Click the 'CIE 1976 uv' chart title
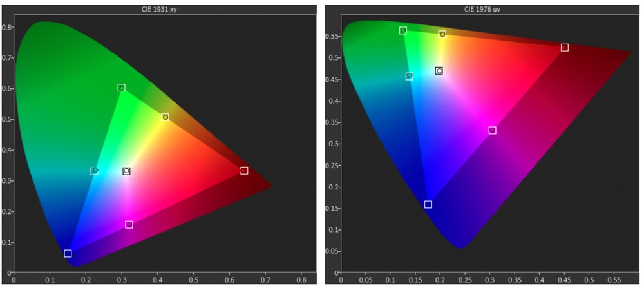The height and width of the screenshot is (288, 644). coord(482,8)
